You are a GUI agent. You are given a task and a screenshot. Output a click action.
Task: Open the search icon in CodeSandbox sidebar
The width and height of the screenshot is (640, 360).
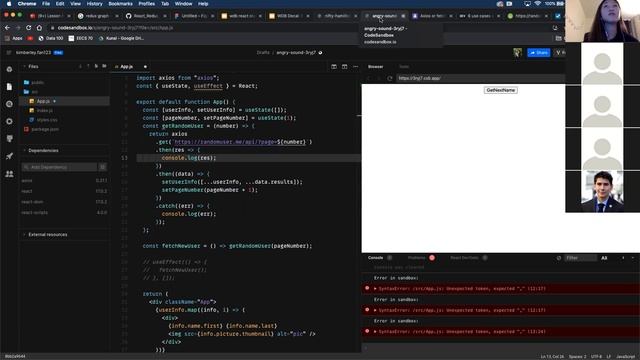9,104
